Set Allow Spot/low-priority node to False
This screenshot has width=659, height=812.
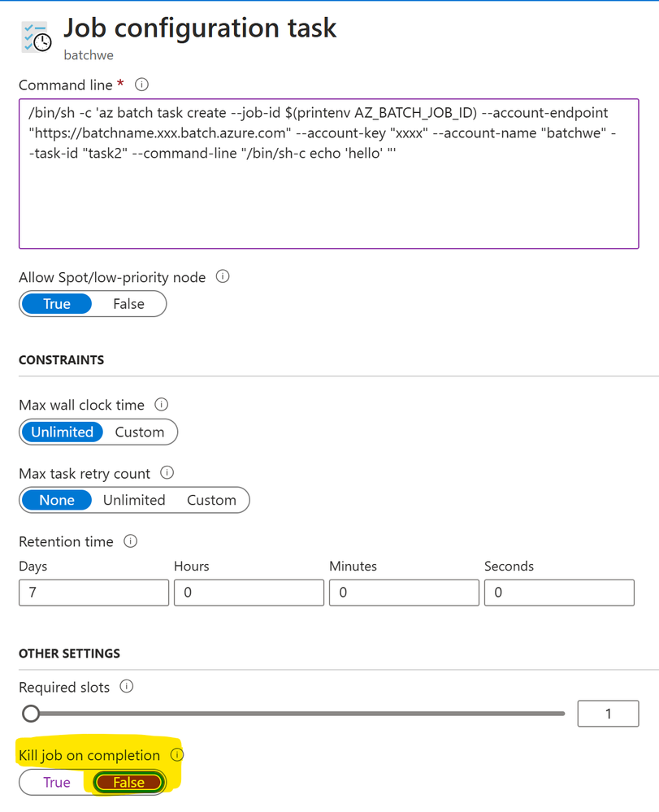pos(129,304)
